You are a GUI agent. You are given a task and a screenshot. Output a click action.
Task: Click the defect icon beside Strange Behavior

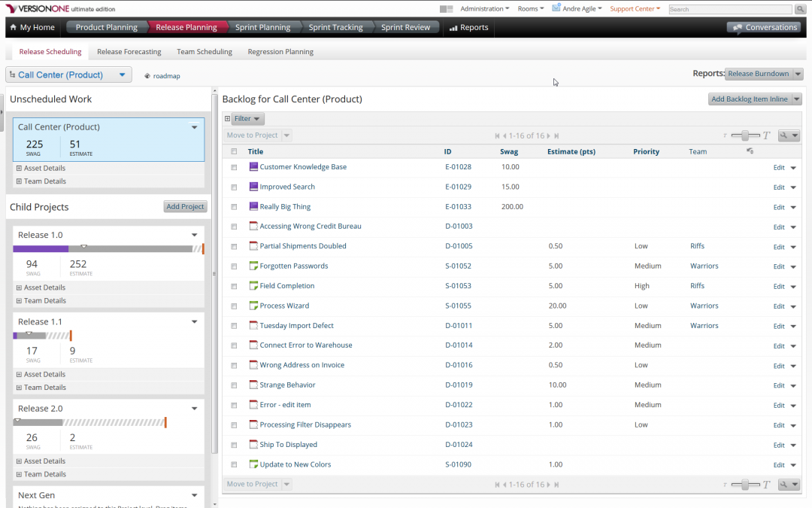253,385
